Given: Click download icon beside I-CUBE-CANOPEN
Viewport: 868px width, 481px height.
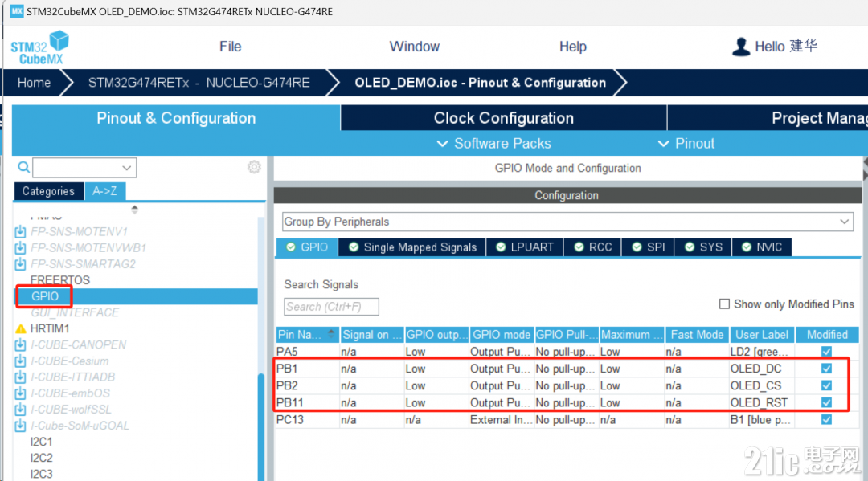Looking at the screenshot, I should (x=20, y=345).
